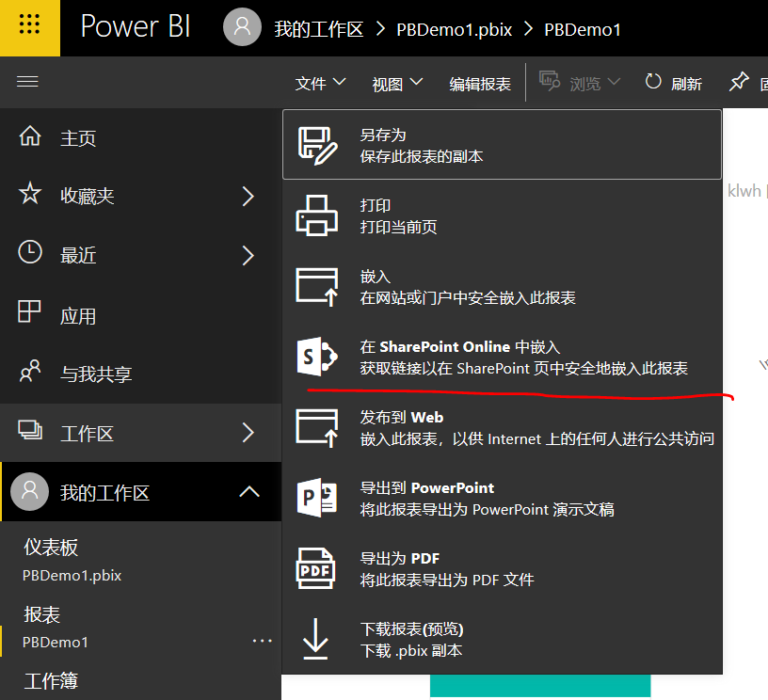Click the 与我共享 shared-with-me icon
Image resolution: width=768 pixels, height=700 pixels.
(27, 374)
